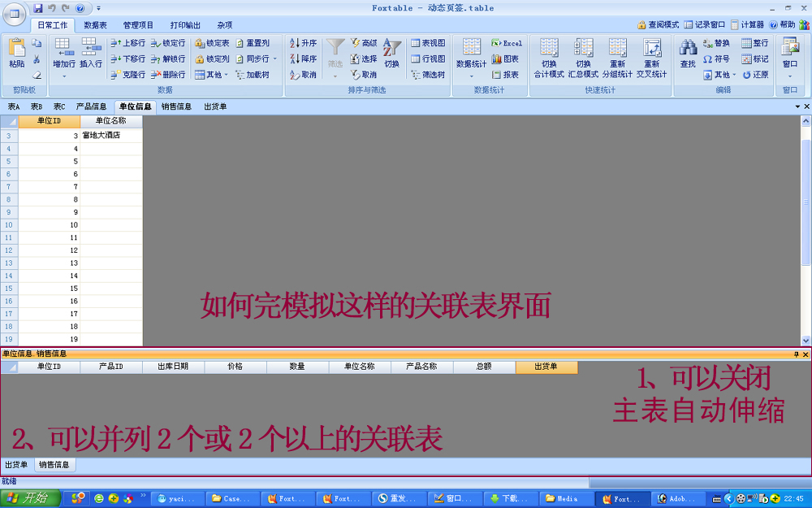Unlock the row using 解锁行

tap(168, 59)
